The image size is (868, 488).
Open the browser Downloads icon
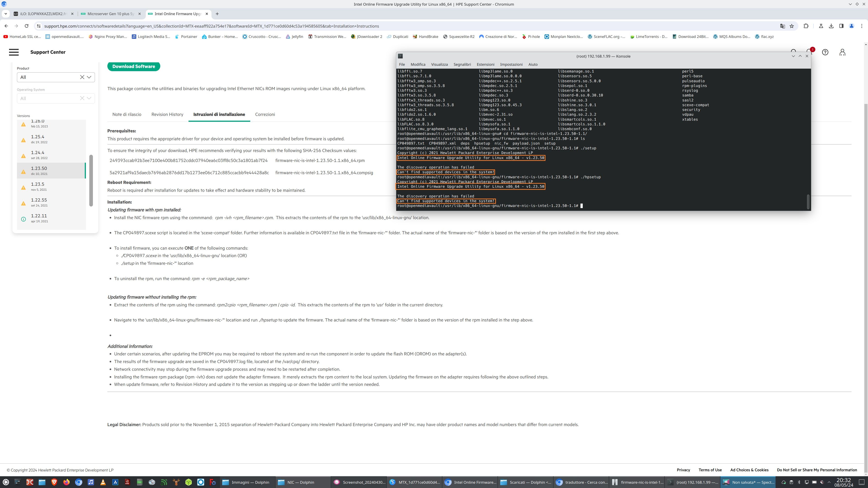click(x=831, y=26)
